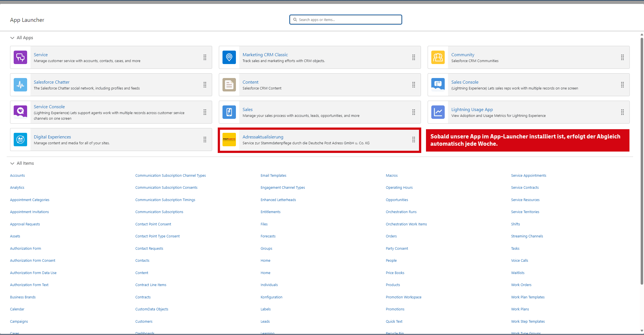The image size is (644, 335).
Task: Click the Lightning Usage App chart icon
Action: [438, 112]
